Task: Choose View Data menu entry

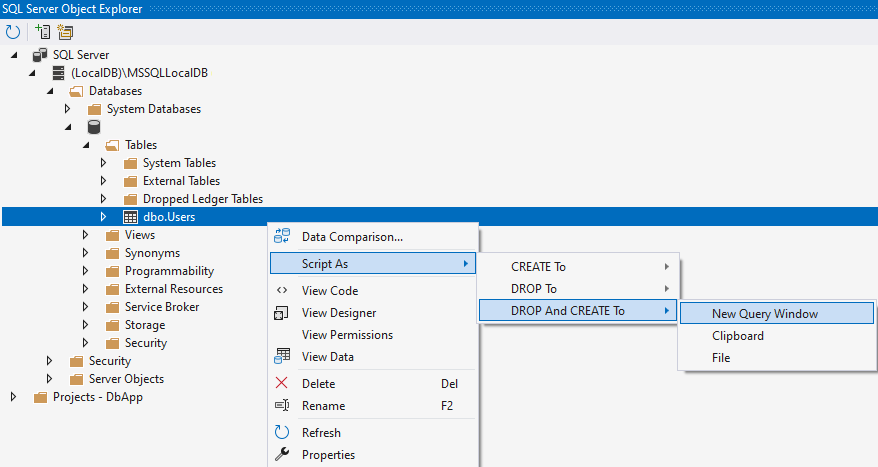Action: click(x=372, y=356)
